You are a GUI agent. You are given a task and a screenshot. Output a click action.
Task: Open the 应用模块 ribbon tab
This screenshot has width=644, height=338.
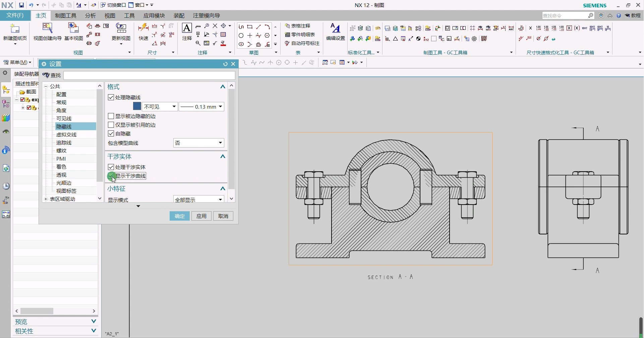pyautogui.click(x=154, y=16)
